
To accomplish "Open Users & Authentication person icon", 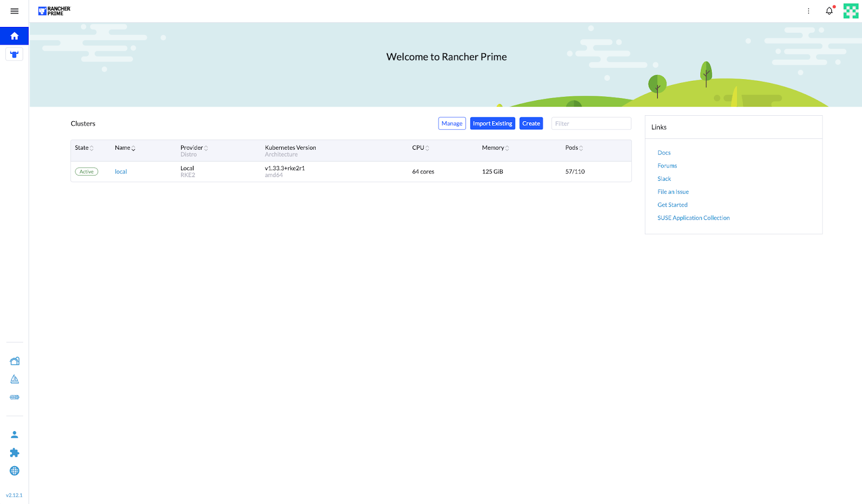I will [15, 435].
